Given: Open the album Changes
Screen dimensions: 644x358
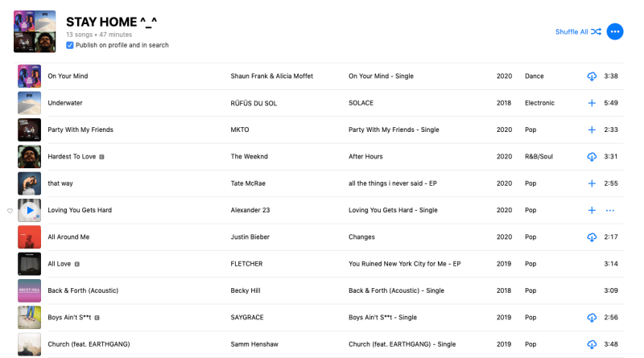Looking at the screenshot, I should pos(361,237).
